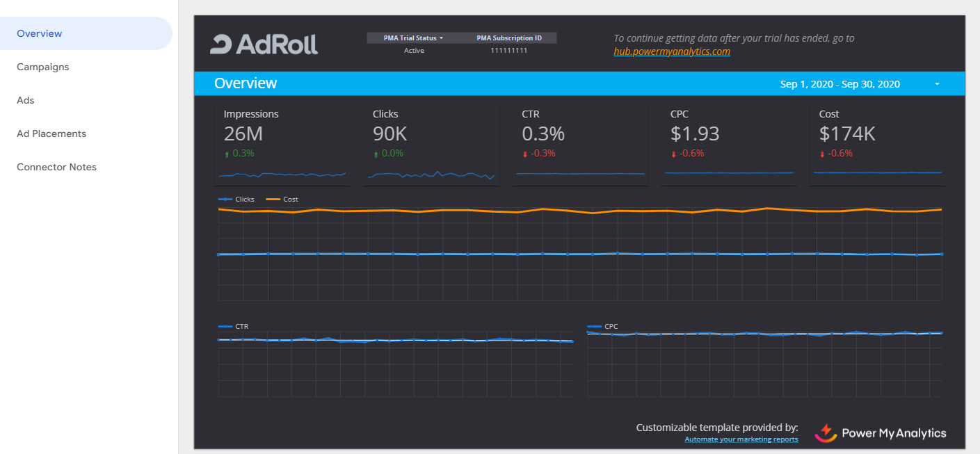Click the AdRoll logo

[264, 44]
